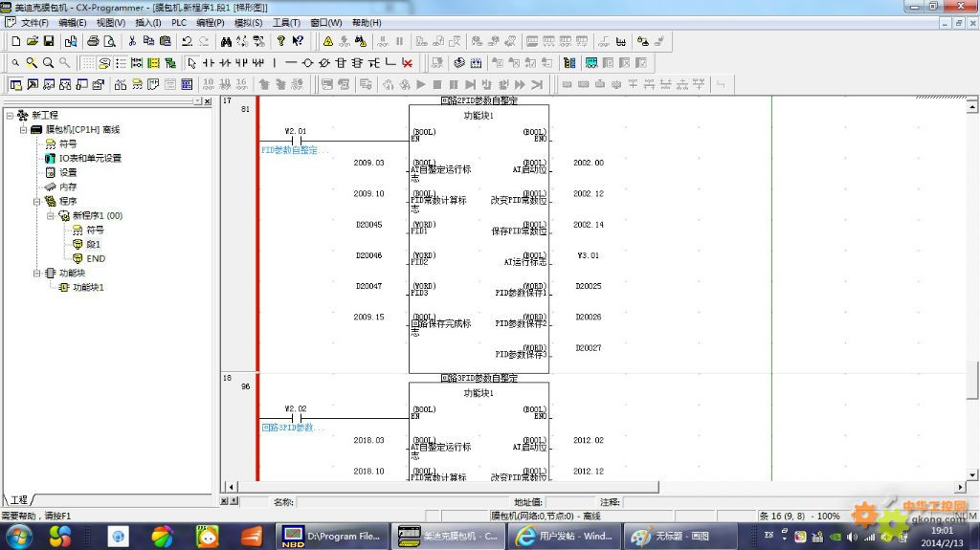Screen dimensions: 980x550
Task: Paste from clipboard
Action: [x=165, y=41]
